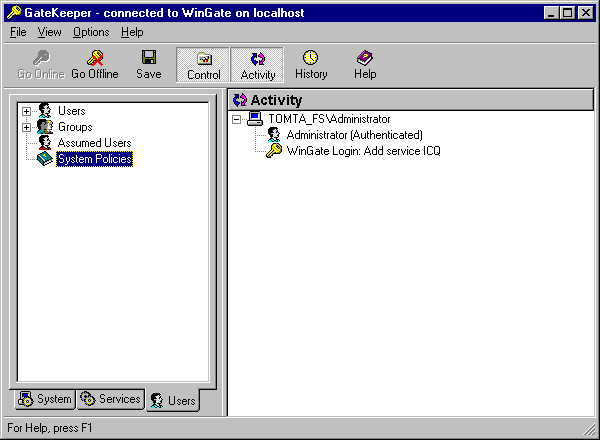Toggle the Activity view button
600x440 pixels.
tap(258, 65)
